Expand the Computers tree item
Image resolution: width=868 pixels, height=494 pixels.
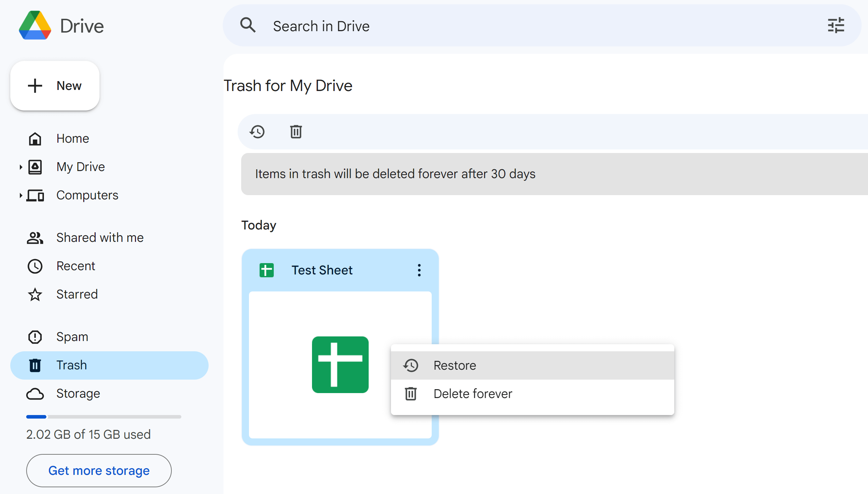(21, 195)
